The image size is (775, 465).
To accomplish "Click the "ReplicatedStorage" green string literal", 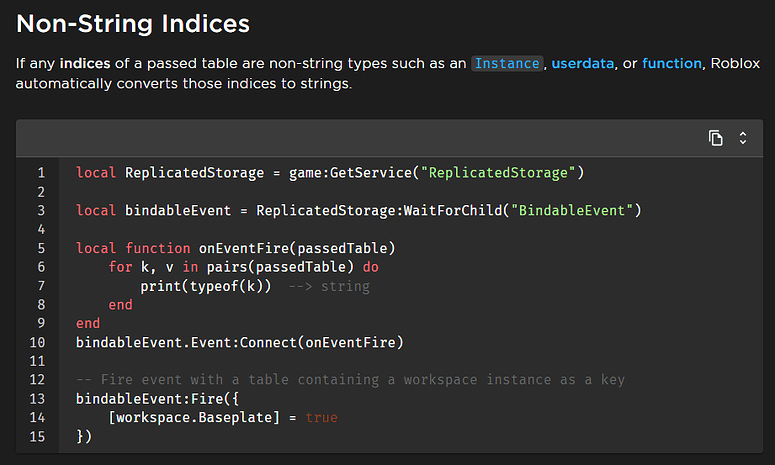I will [498, 173].
